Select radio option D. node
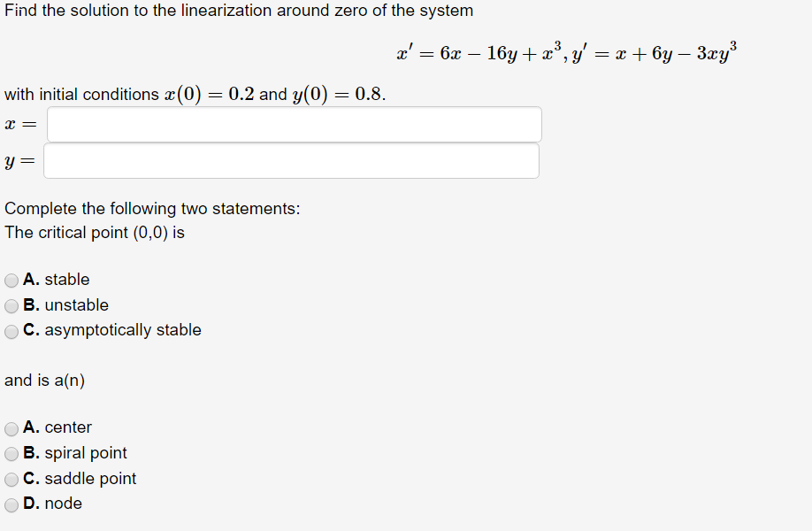 pyautogui.click(x=11, y=504)
